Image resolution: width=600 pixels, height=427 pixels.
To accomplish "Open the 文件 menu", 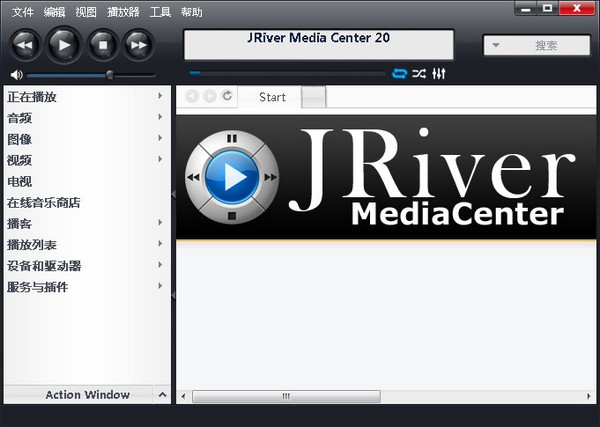I will [23, 12].
